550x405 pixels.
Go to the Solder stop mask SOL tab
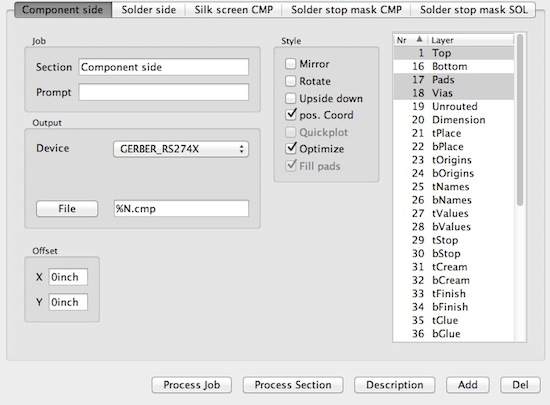click(x=473, y=10)
